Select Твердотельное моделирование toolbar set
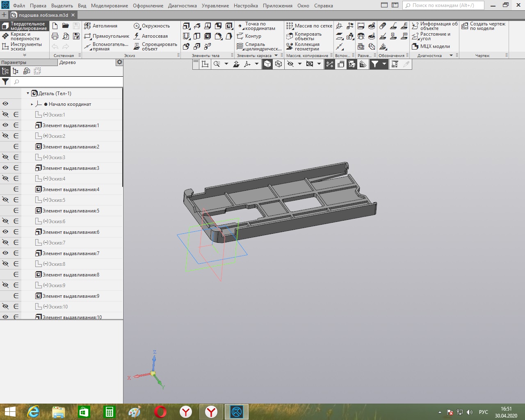525x420 pixels. point(24,26)
